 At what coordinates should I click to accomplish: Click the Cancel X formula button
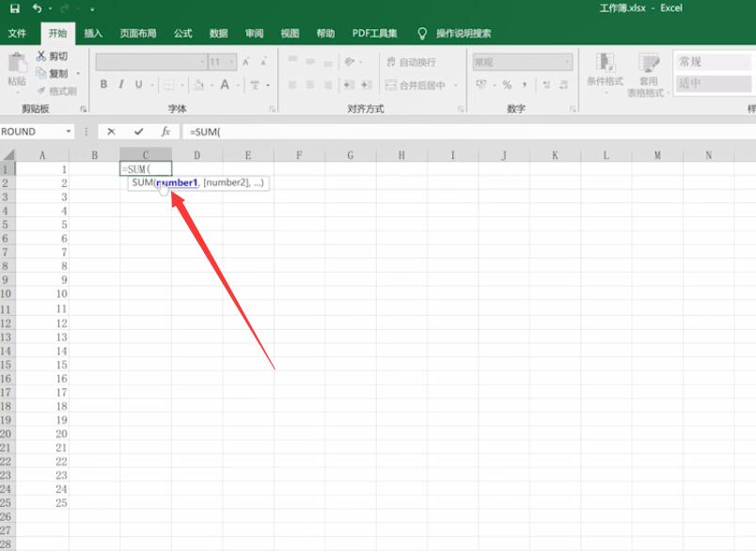111,132
